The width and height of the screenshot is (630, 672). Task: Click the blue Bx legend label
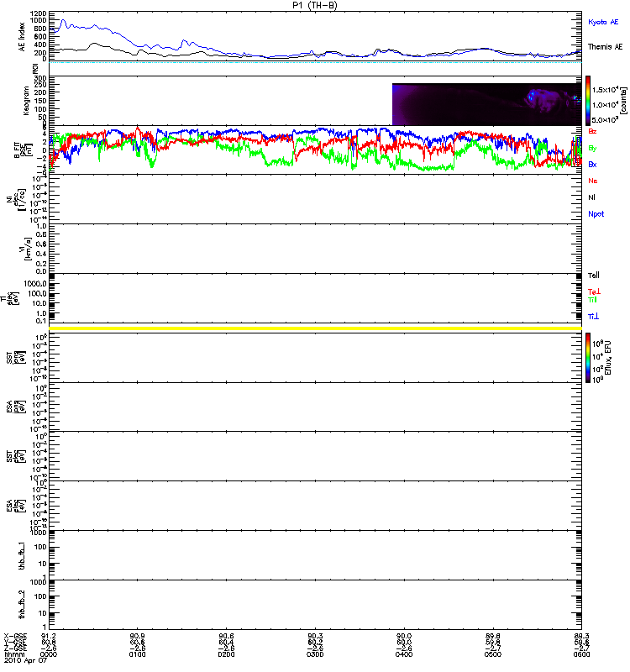(592, 164)
